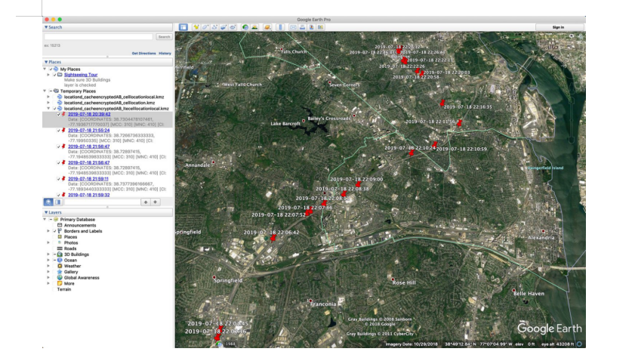632x364 pixels.
Task: Click red pushpin labeled 2019-07-18 22:06:42
Action: click(273, 238)
